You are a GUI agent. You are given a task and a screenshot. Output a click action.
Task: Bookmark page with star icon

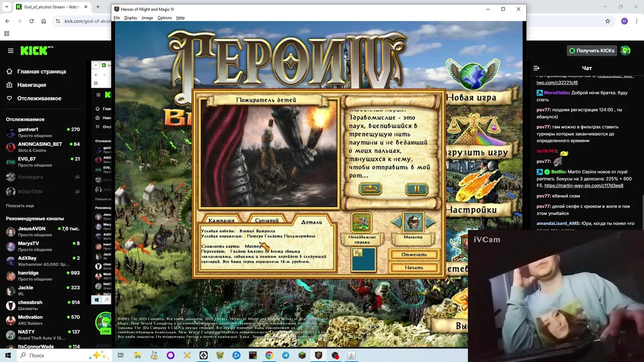tap(608, 21)
